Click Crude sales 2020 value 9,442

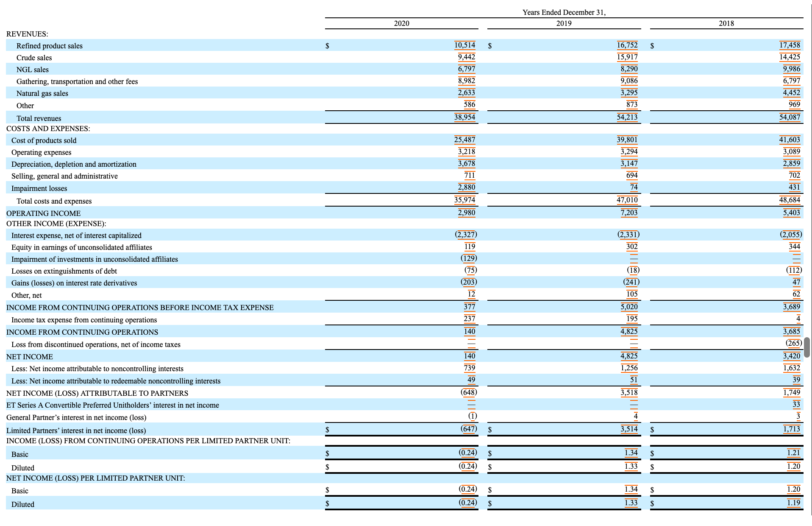(466, 57)
